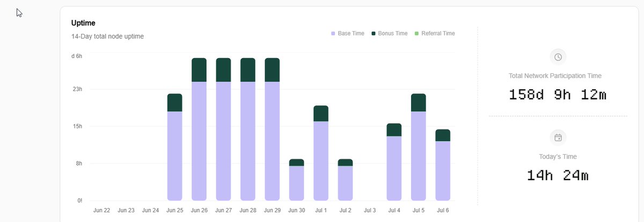Click the Today's Time label

[x=558, y=156]
